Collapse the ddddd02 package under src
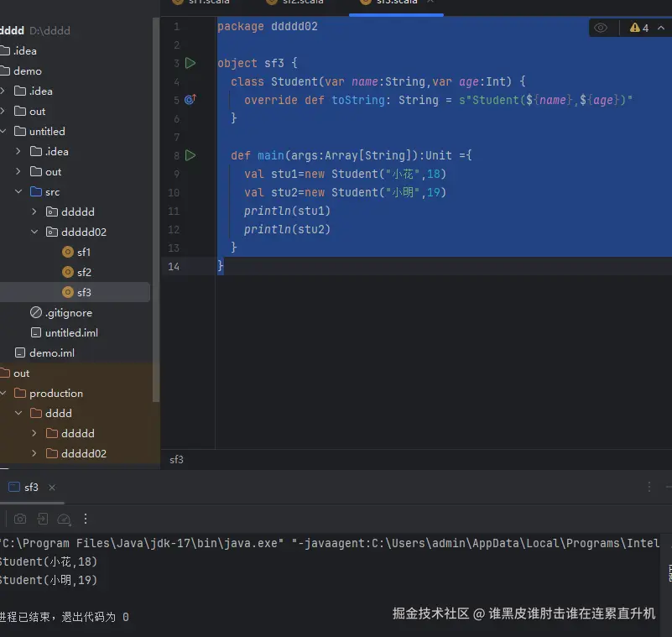 point(34,232)
